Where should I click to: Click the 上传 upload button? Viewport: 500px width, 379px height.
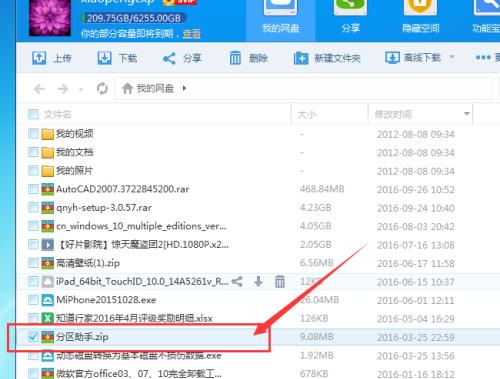click(52, 58)
